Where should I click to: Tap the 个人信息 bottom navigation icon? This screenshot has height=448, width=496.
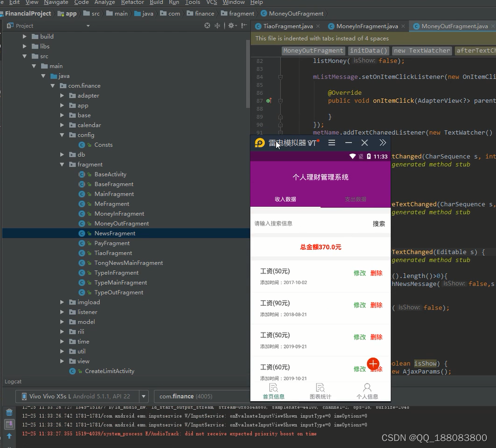coord(367,391)
